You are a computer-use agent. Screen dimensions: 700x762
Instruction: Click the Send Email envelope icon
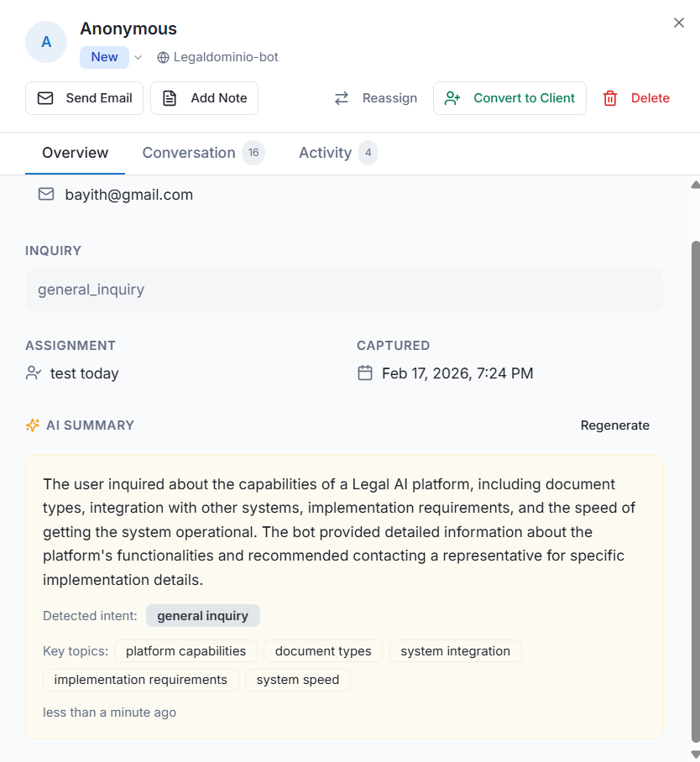[x=44, y=98]
